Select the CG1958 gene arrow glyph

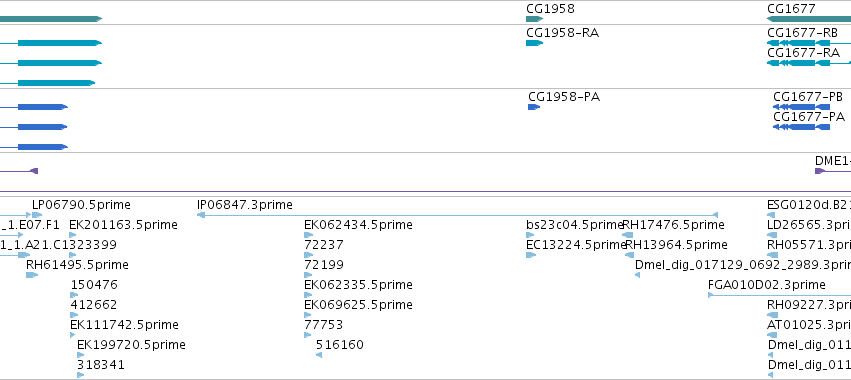click(535, 19)
